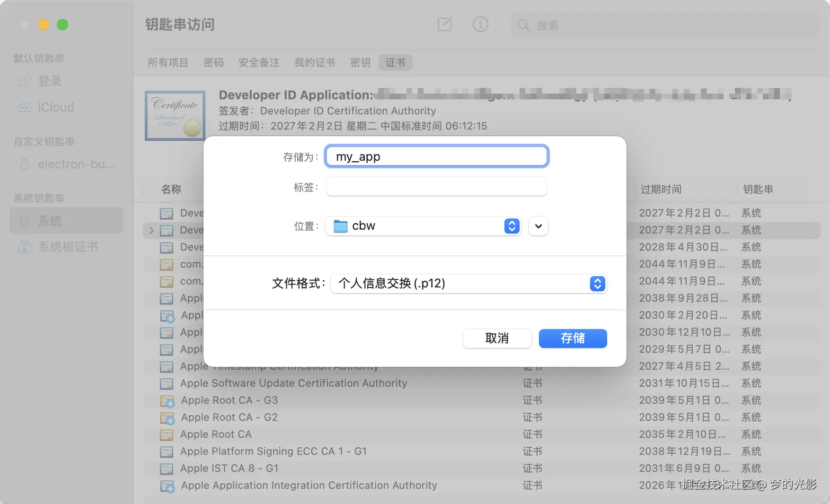The width and height of the screenshot is (830, 504).
Task: Switch to the 密钥 tab
Action: [360, 63]
